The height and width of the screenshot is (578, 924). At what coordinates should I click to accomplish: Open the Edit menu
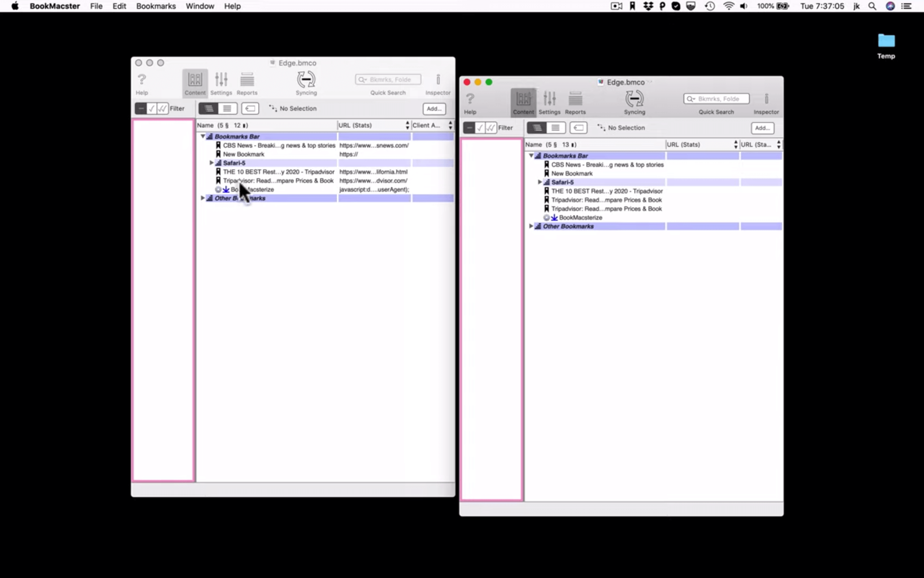[119, 6]
